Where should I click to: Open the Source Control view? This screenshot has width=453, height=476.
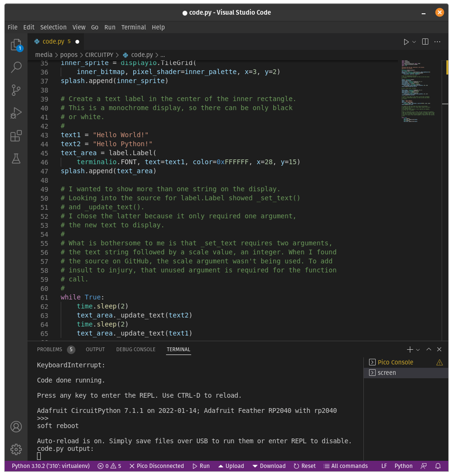(x=16, y=90)
